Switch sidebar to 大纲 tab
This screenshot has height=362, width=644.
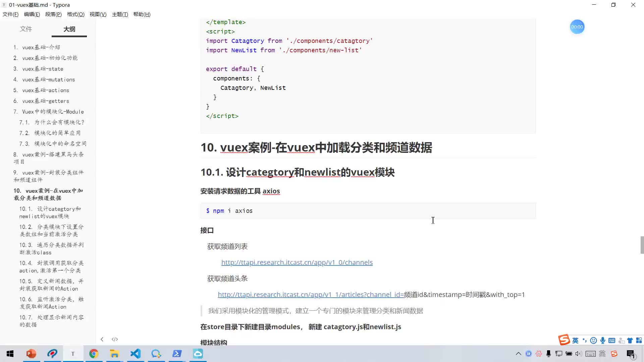[69, 29]
